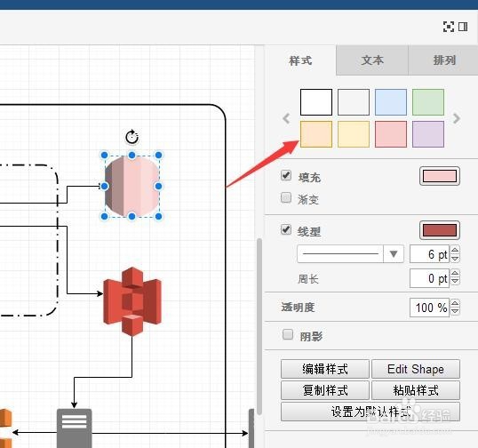Select the red AWS S3 shape

(132, 301)
